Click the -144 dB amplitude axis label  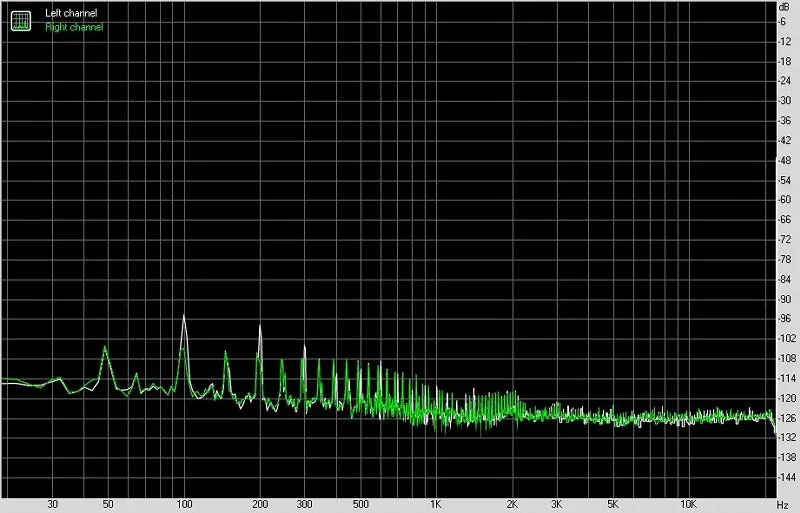[x=786, y=477]
